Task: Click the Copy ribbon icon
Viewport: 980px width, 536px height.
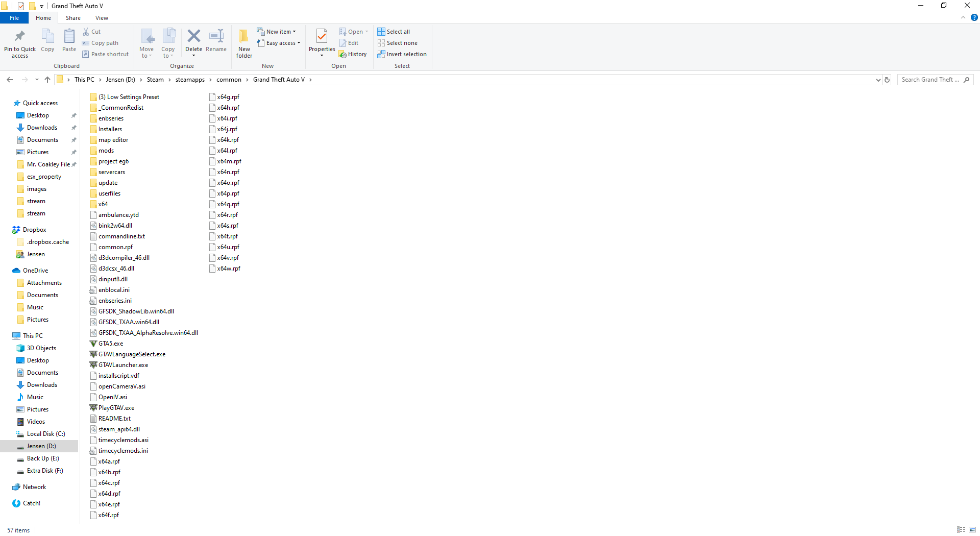Action: [x=47, y=37]
